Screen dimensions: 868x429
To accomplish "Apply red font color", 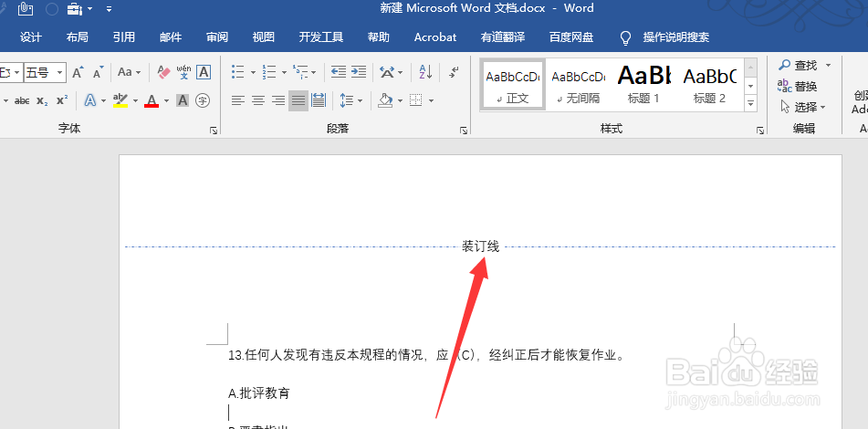I will pyautogui.click(x=152, y=100).
